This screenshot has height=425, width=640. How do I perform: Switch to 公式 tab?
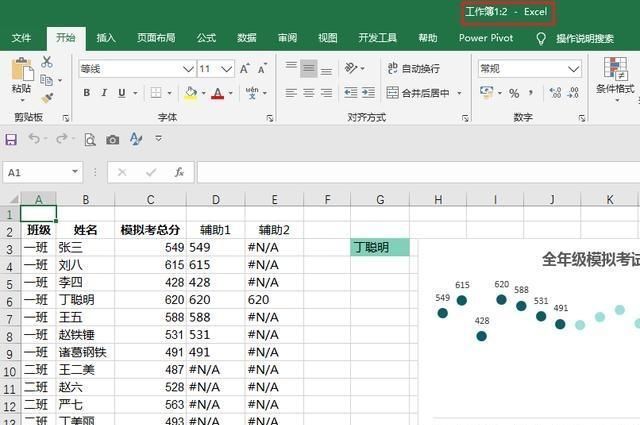(x=206, y=38)
